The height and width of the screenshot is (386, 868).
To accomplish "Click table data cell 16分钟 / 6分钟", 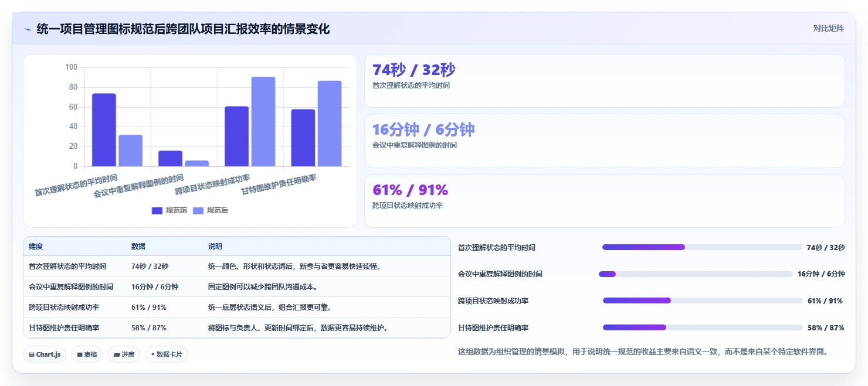I will click(155, 287).
